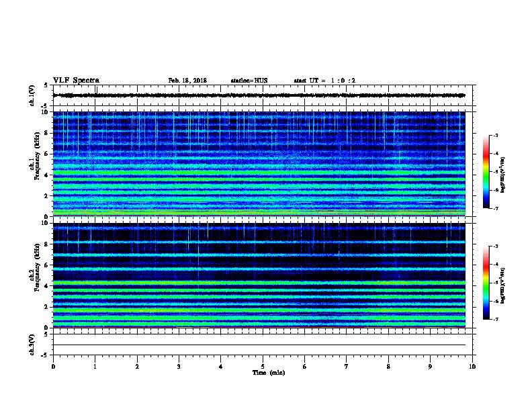Viewport: 532px width, 411px height.
Task: Click the "-3" label on ch.2 color bar
Action: pyautogui.click(x=496, y=246)
